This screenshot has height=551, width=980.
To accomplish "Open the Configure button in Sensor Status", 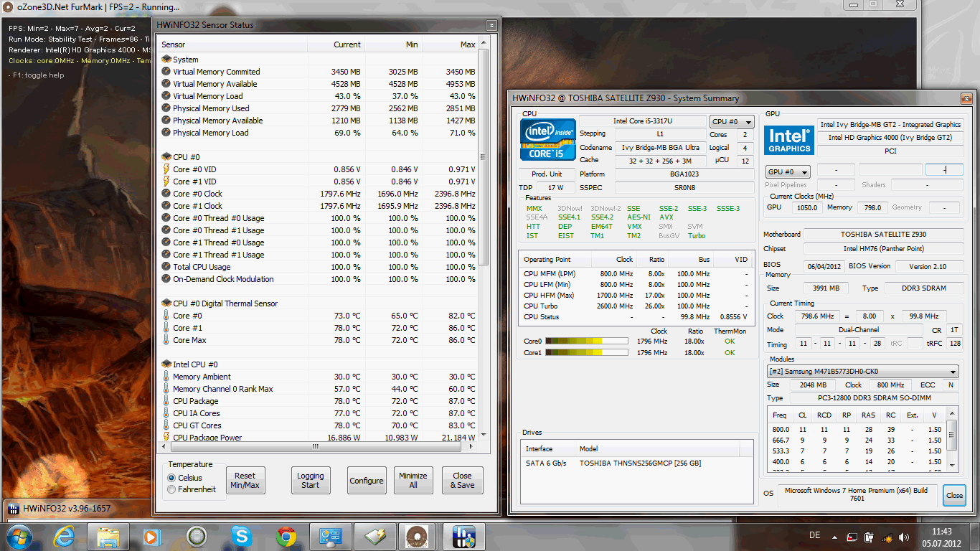I will [367, 481].
